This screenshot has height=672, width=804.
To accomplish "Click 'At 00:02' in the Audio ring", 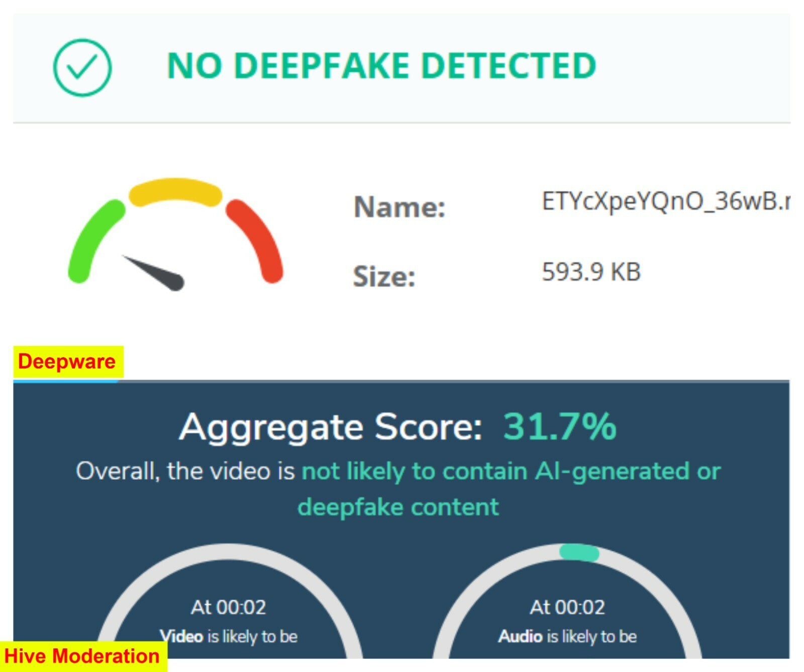I will pos(567,607).
